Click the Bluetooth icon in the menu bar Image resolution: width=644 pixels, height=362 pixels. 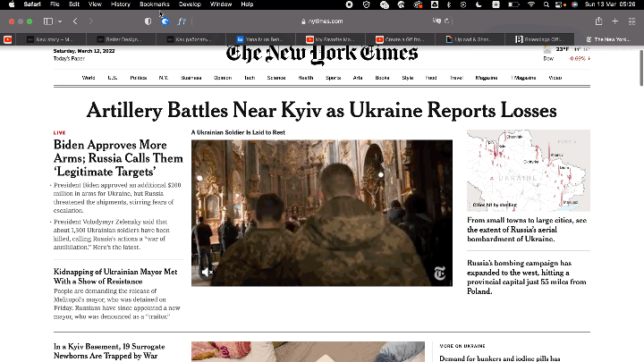448,4
